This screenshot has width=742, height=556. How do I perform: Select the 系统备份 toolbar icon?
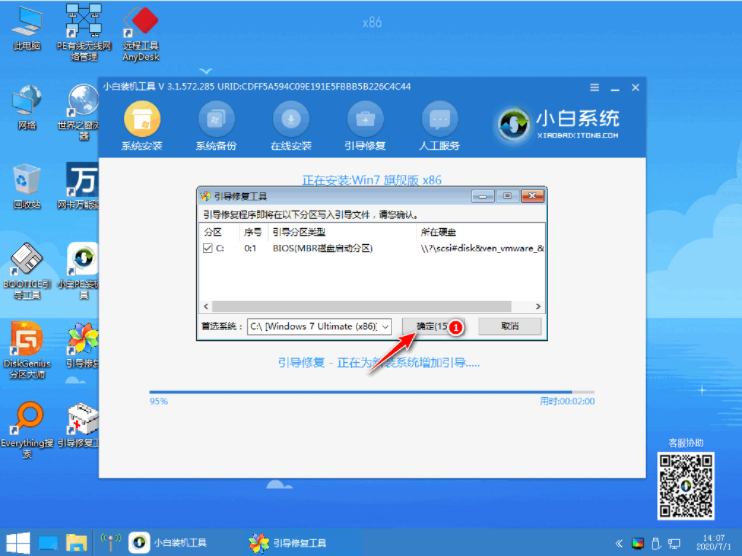212,119
